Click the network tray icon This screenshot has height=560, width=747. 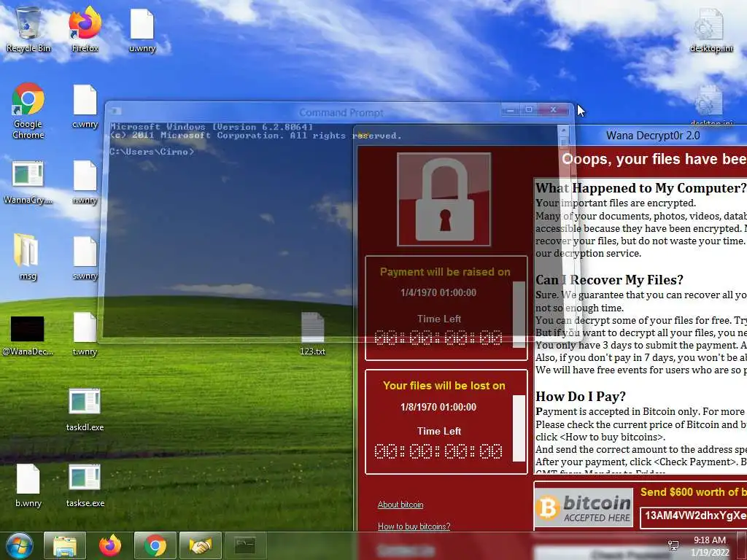[673, 545]
